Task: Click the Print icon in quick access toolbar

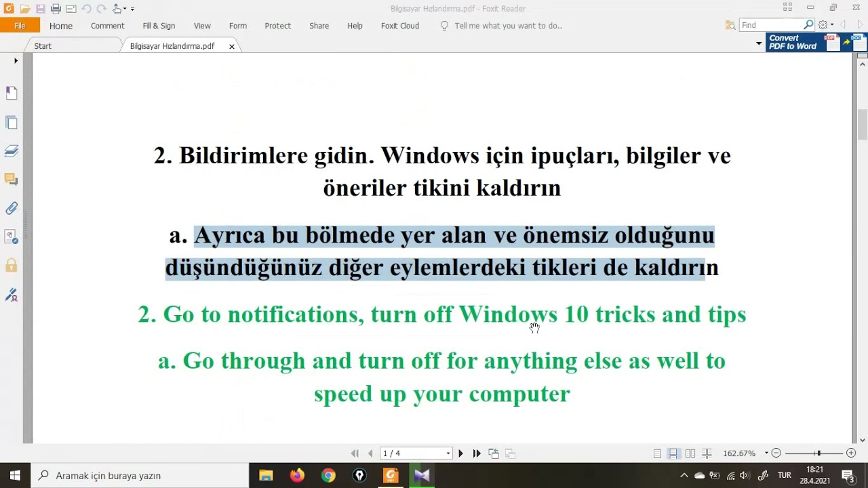Action: tap(56, 9)
